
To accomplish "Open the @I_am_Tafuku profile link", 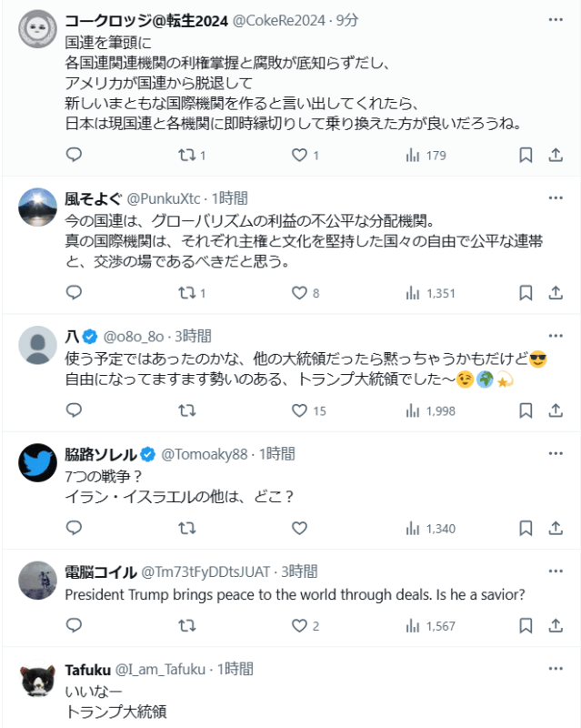I will click(155, 669).
